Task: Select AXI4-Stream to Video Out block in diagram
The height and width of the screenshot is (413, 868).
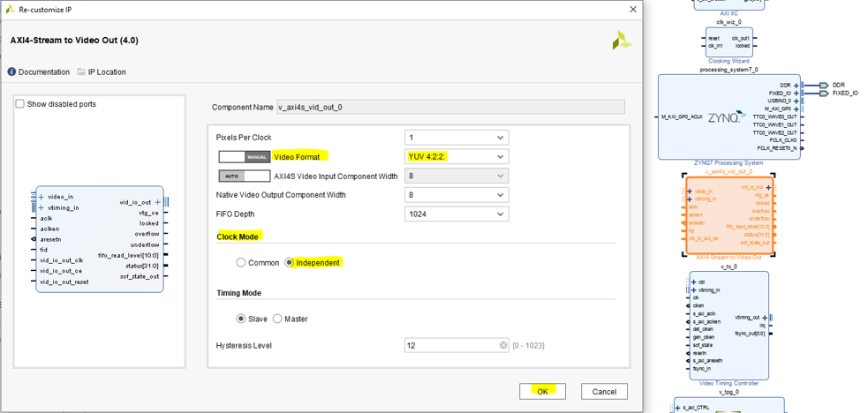Action: (728, 215)
